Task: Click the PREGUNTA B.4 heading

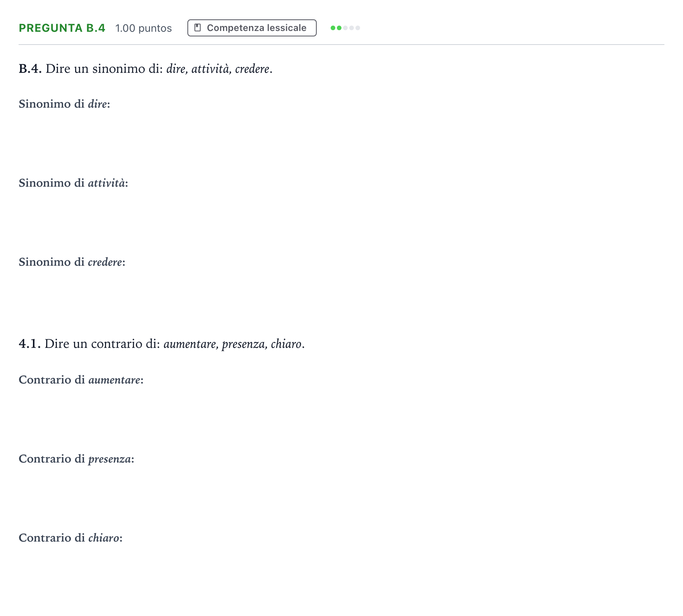Action: pyautogui.click(x=62, y=28)
